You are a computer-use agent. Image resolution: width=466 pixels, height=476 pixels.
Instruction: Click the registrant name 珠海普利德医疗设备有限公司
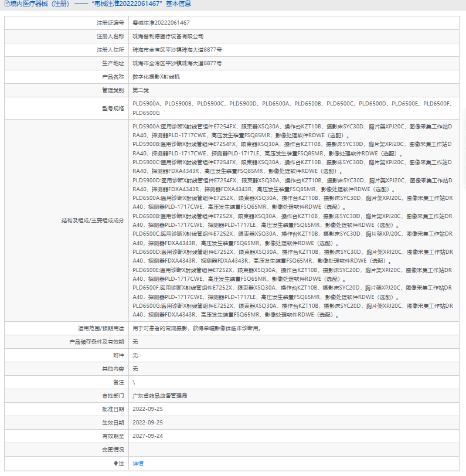point(168,36)
